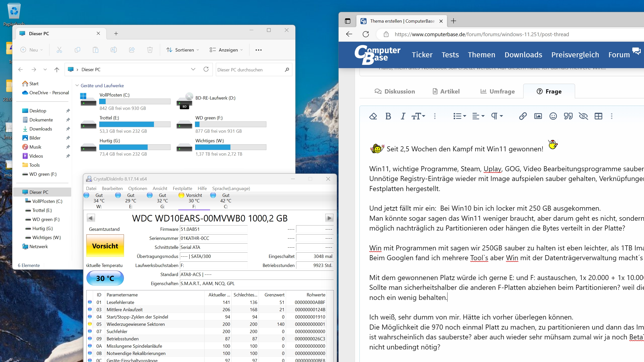Open the smiley emoji picker
Viewport: 644px width, 362px height.
[553, 116]
